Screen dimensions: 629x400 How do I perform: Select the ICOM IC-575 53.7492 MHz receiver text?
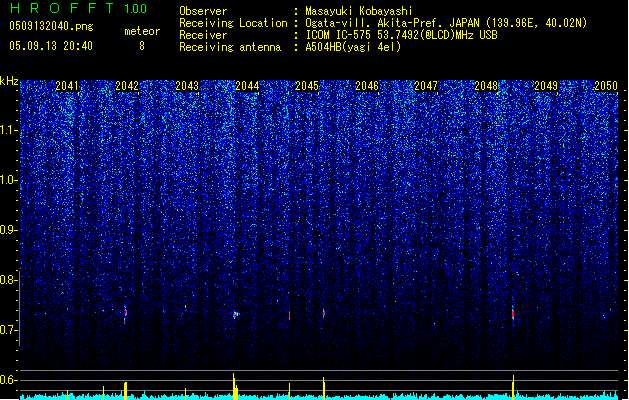(401, 35)
